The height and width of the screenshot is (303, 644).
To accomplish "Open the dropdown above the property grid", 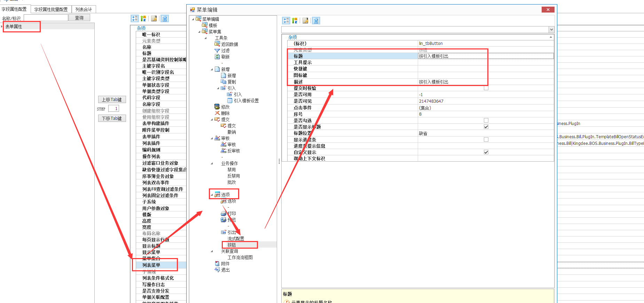I will pos(551,30).
